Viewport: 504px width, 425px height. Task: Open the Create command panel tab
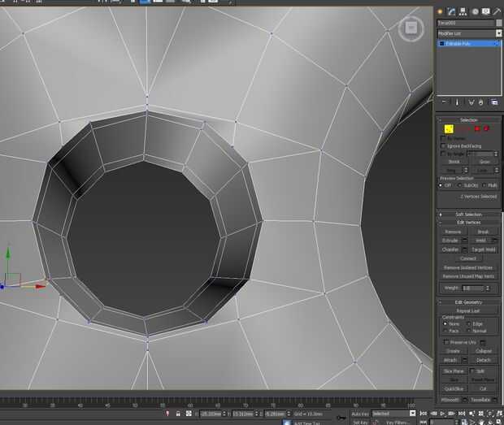pyautogui.click(x=440, y=11)
